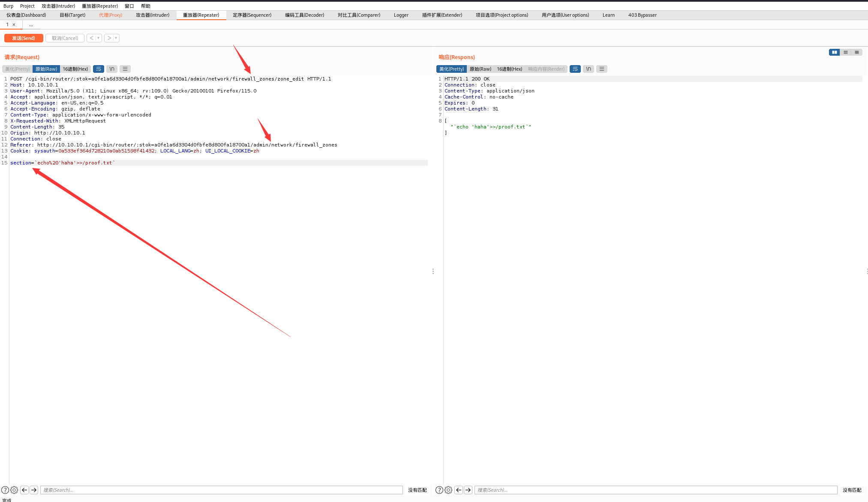Click the Request search input field
The image size is (868, 502).
click(222, 490)
